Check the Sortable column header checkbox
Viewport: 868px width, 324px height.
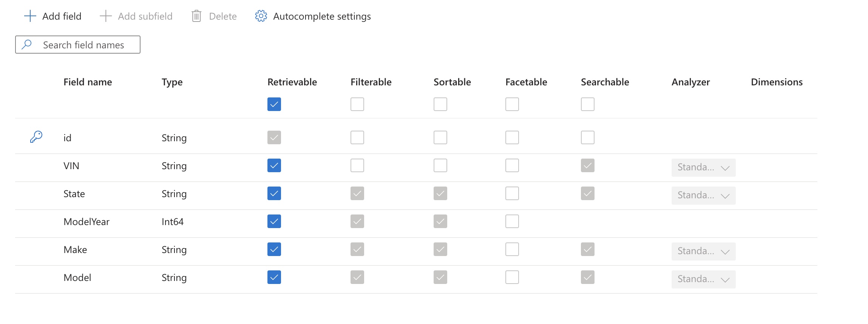click(440, 104)
